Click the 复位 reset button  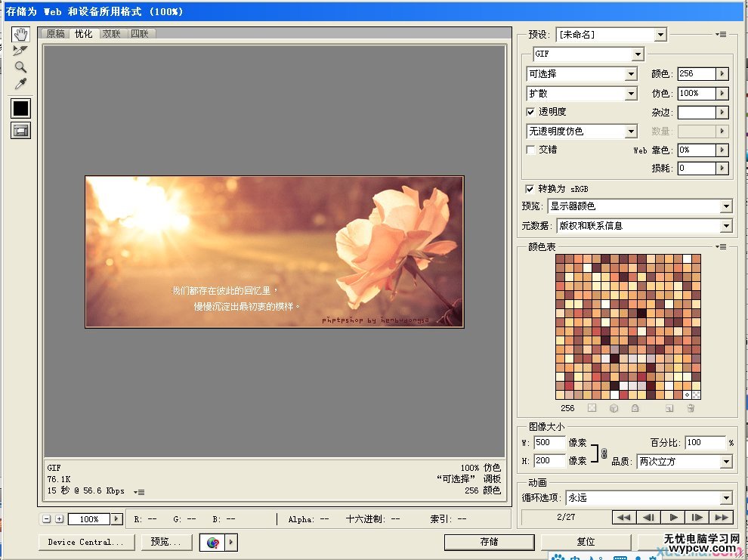(x=586, y=542)
